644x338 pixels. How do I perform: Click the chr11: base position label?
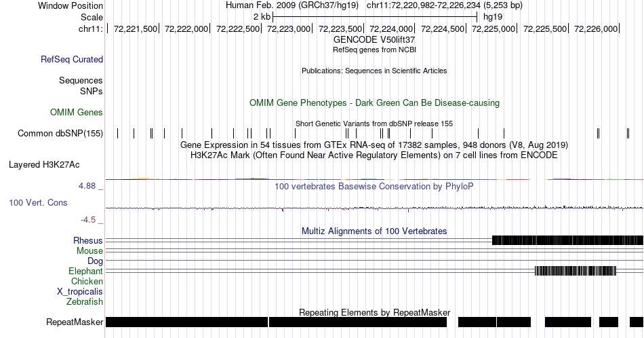(90, 29)
